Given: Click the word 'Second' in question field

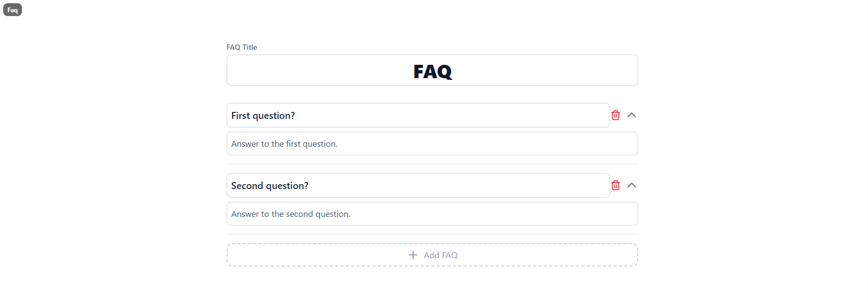Looking at the screenshot, I should point(247,186).
